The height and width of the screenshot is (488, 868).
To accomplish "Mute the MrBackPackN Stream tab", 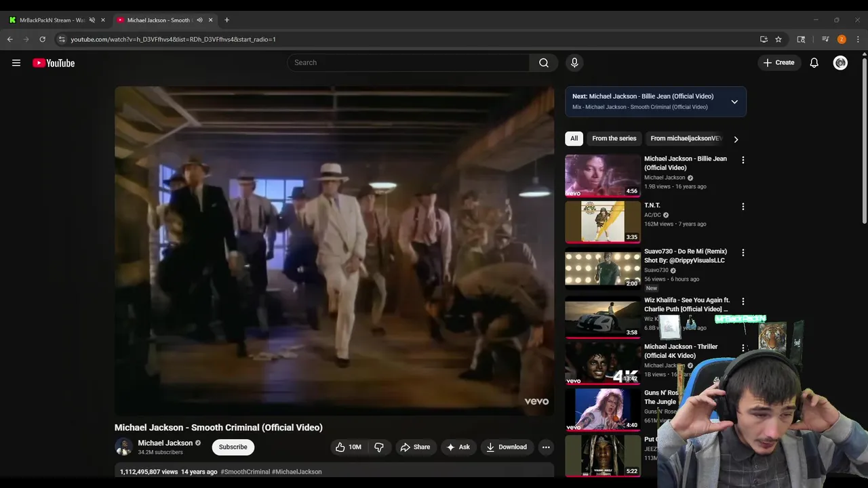I will (x=92, y=20).
